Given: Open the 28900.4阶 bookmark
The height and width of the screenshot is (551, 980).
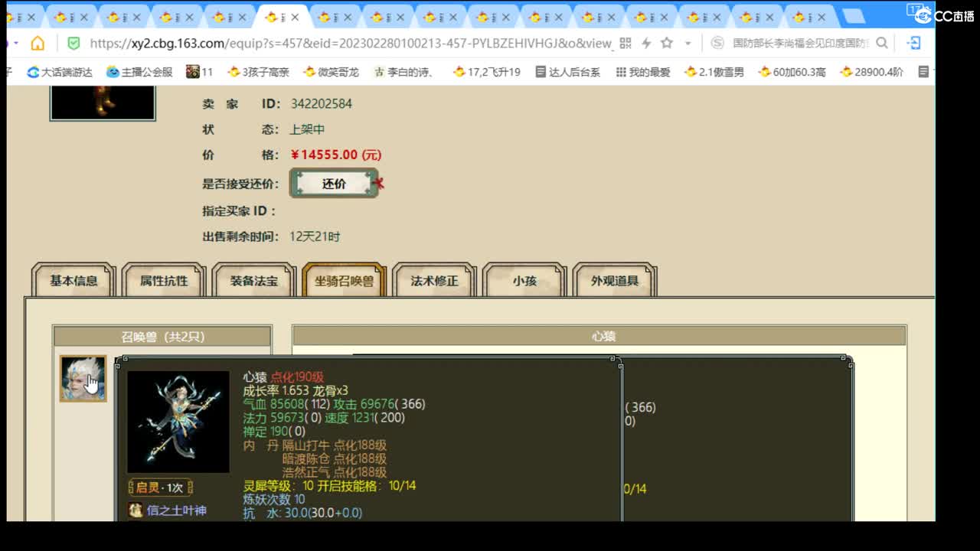Looking at the screenshot, I should click(872, 72).
